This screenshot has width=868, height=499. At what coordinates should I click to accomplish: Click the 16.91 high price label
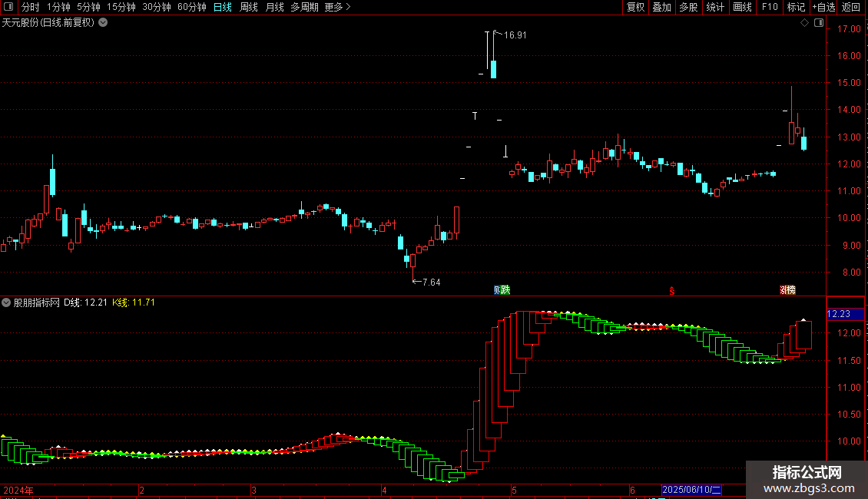[515, 35]
